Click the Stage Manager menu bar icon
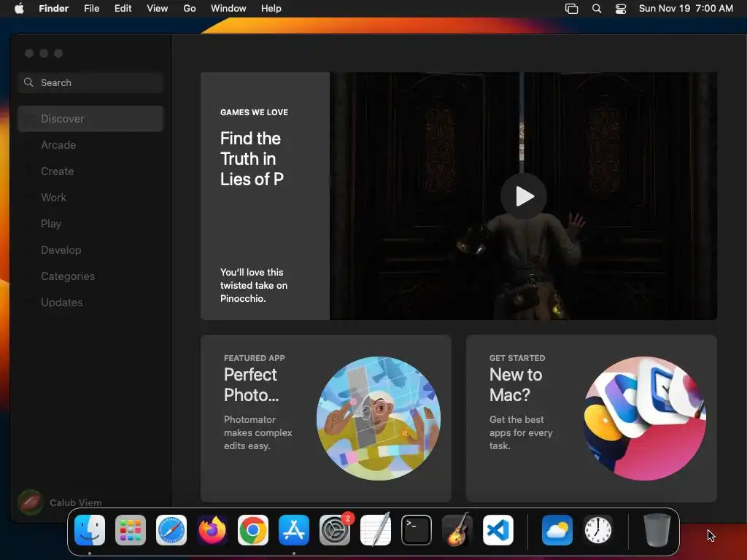Screen dimensions: 747x560 click(571, 9)
